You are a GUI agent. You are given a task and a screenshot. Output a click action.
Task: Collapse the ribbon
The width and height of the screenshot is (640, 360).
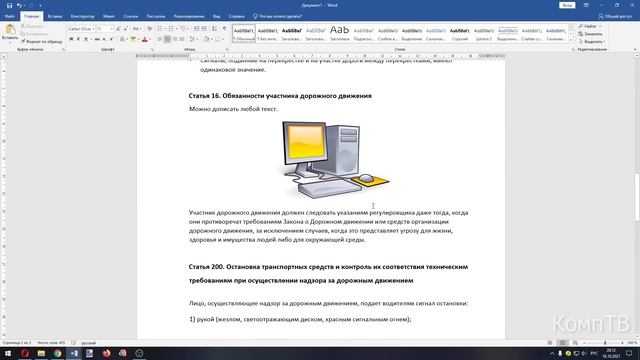pos(635,49)
